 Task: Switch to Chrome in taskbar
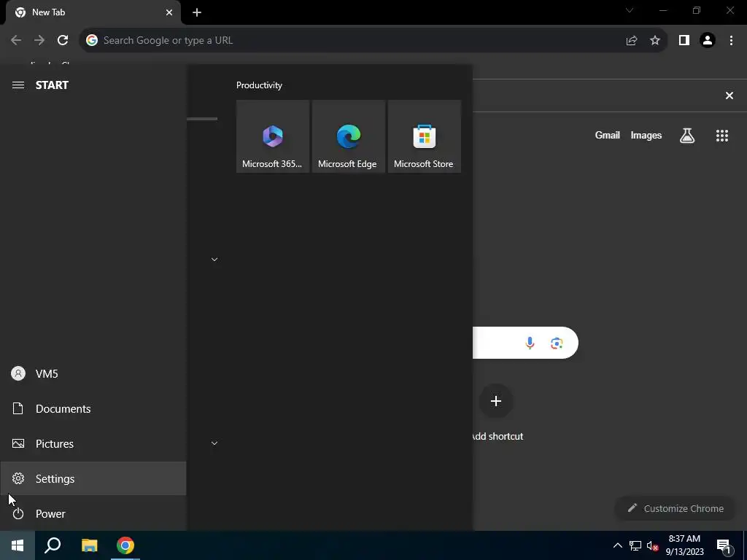click(125, 545)
